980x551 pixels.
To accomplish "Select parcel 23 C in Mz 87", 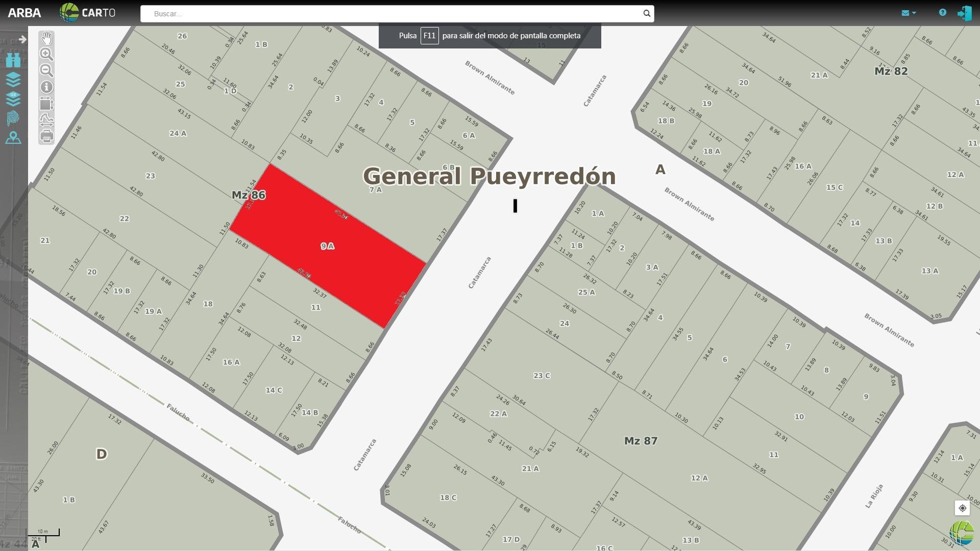I will (542, 376).
